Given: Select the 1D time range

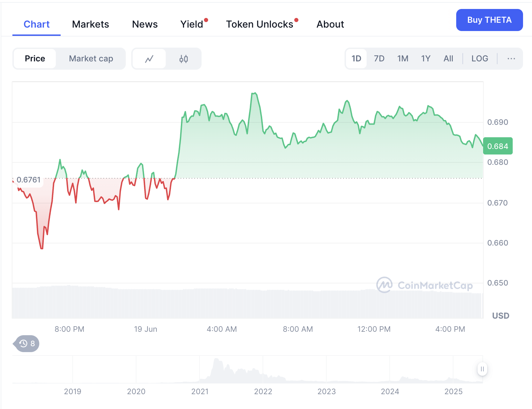Looking at the screenshot, I should (356, 59).
